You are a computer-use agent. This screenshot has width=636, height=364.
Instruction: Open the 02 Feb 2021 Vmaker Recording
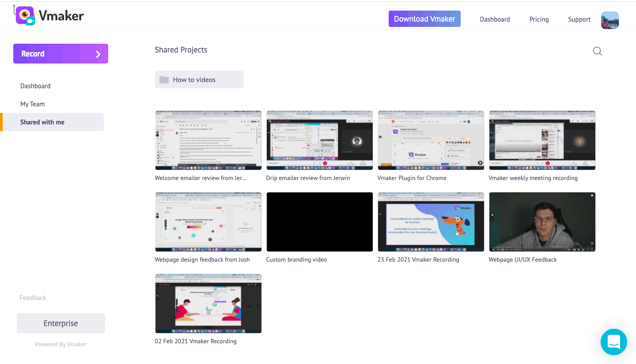(208, 304)
